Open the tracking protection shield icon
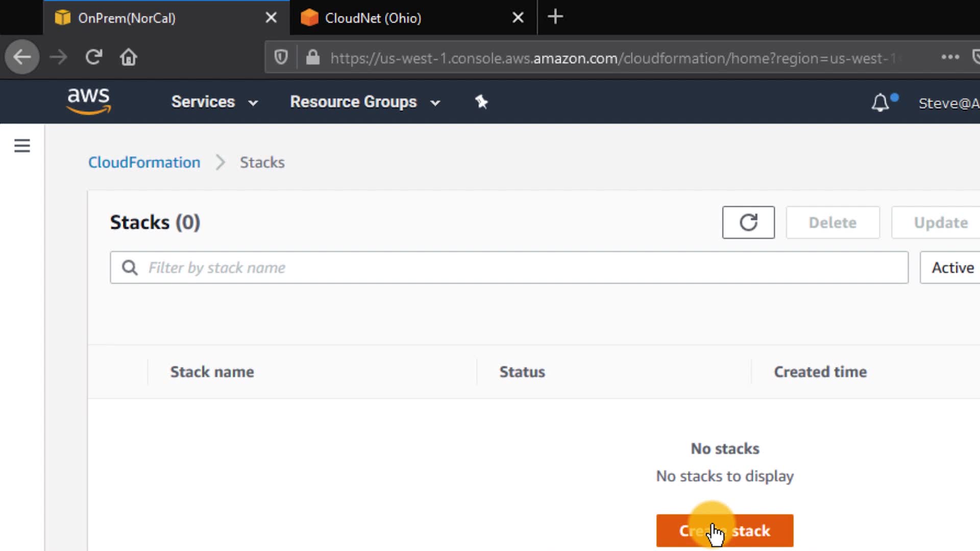The width and height of the screenshot is (980, 551). click(281, 57)
